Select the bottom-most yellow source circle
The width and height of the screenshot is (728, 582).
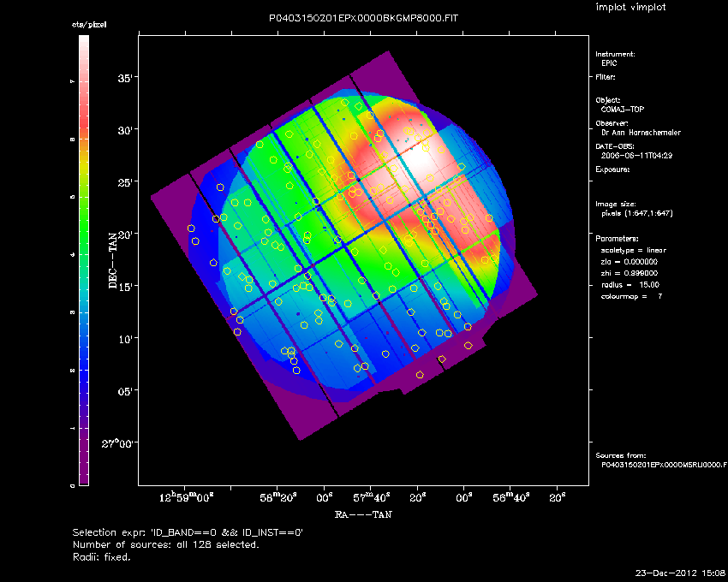click(420, 375)
